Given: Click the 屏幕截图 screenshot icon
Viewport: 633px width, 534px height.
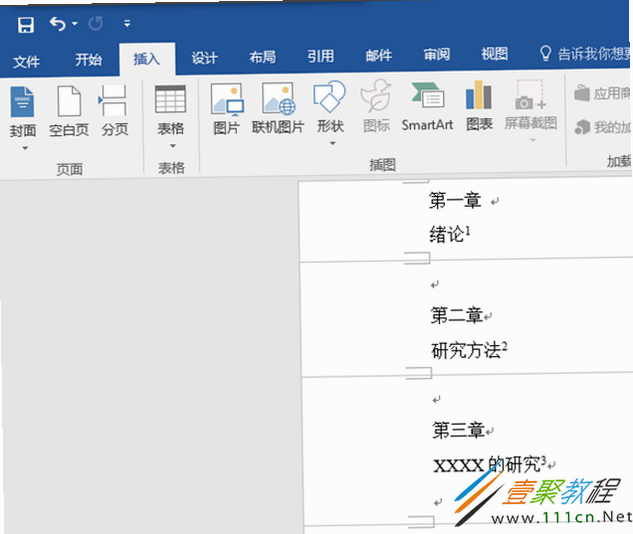Looking at the screenshot, I should pyautogui.click(x=530, y=94).
